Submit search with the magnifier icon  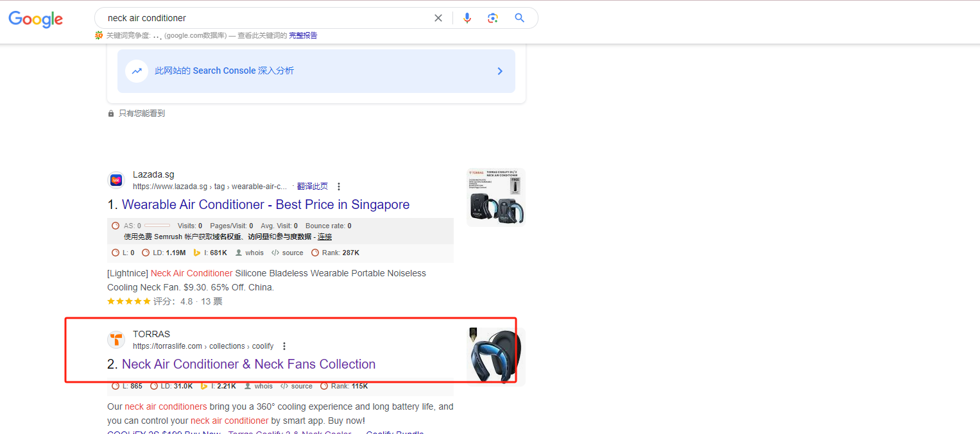point(520,18)
